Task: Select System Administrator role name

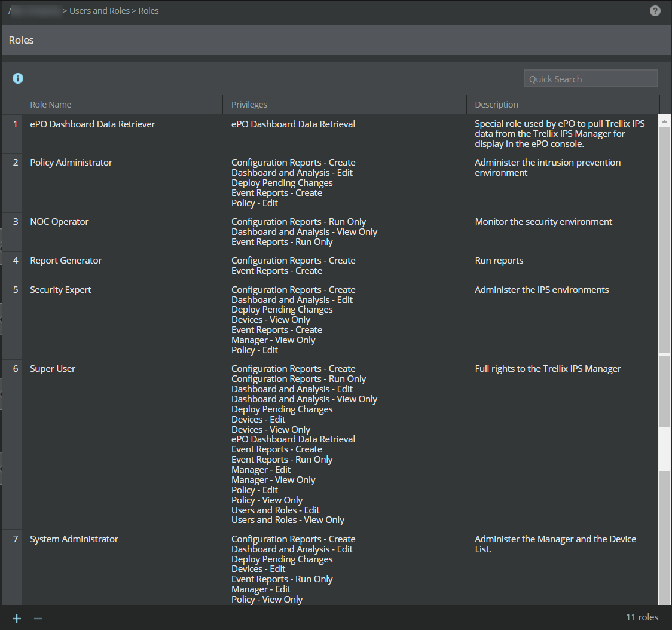Action: click(x=74, y=539)
